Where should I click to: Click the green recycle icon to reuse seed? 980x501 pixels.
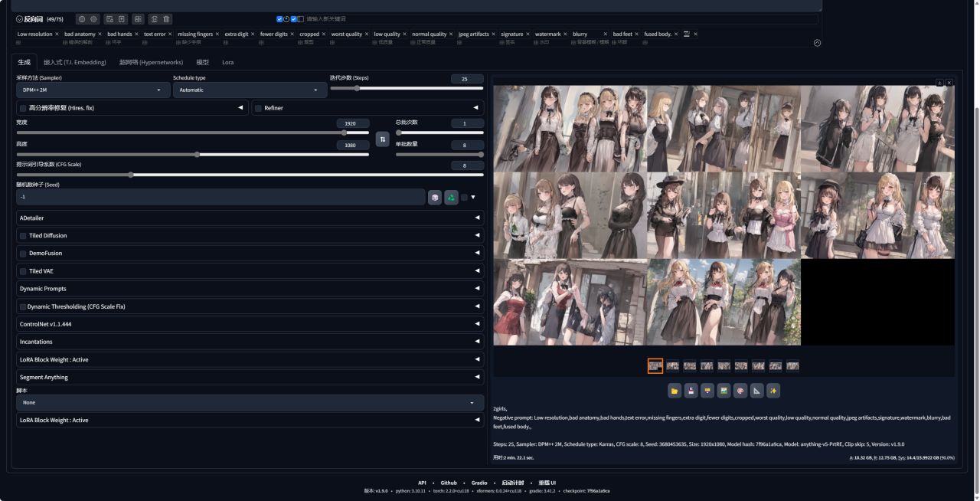[x=451, y=198]
